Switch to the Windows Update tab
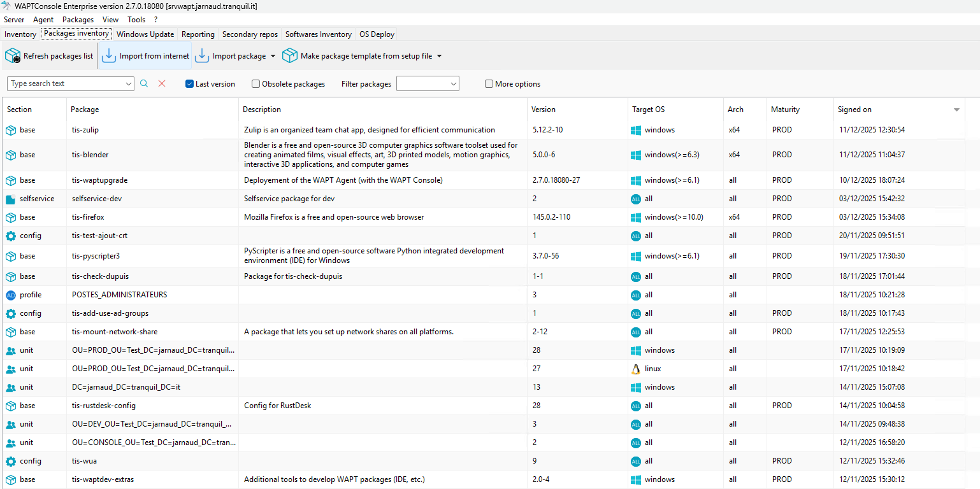The width and height of the screenshot is (980, 489). (x=145, y=34)
